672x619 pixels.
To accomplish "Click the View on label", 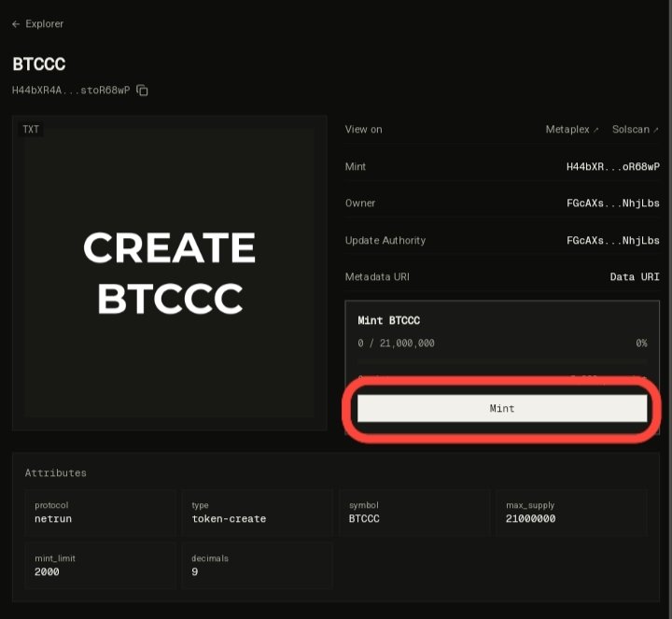I will [363, 130].
